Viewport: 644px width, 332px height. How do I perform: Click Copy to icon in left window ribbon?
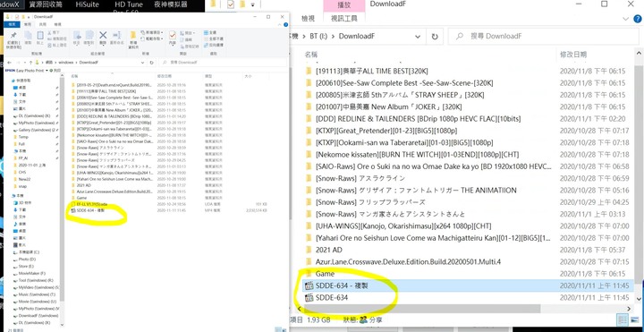click(89, 35)
